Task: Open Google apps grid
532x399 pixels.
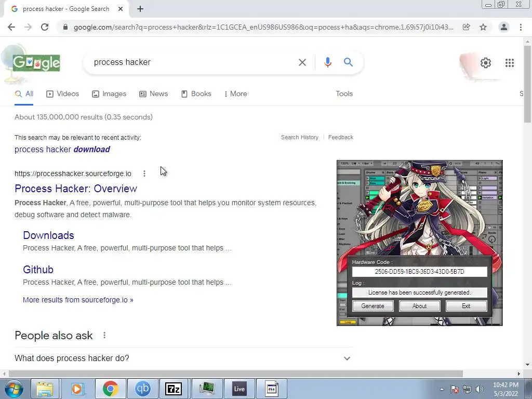Action: [x=509, y=63]
